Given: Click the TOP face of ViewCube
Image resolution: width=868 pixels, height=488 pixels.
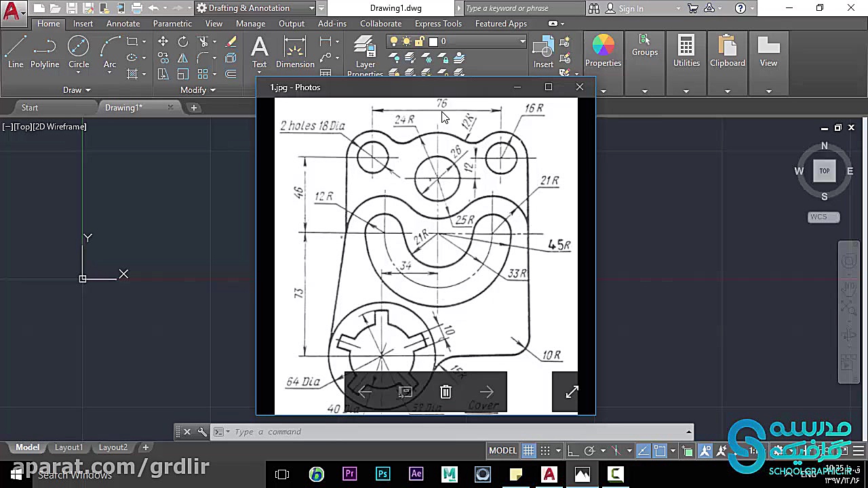Looking at the screenshot, I should pos(825,171).
